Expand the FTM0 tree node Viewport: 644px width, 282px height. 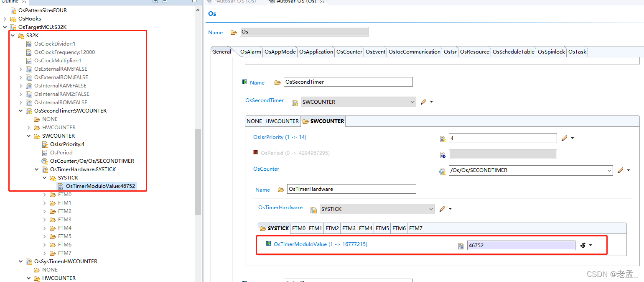coord(45,195)
